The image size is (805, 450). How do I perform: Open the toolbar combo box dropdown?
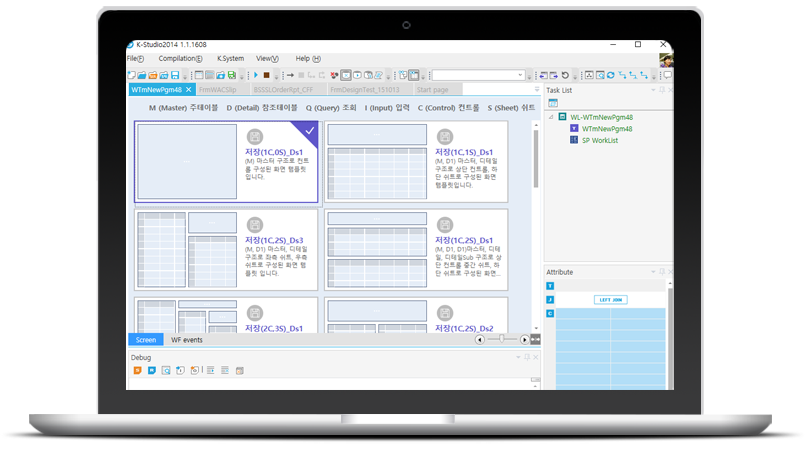(521, 75)
